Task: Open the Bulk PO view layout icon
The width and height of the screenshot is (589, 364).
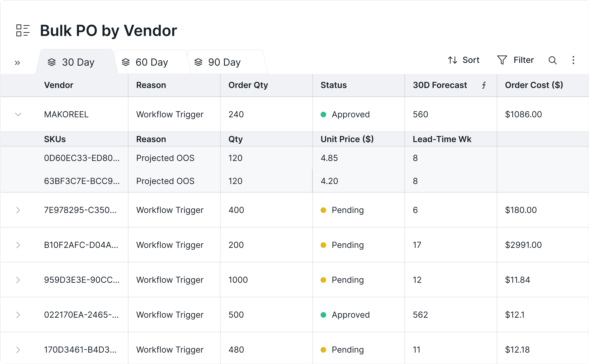Action: point(23,30)
